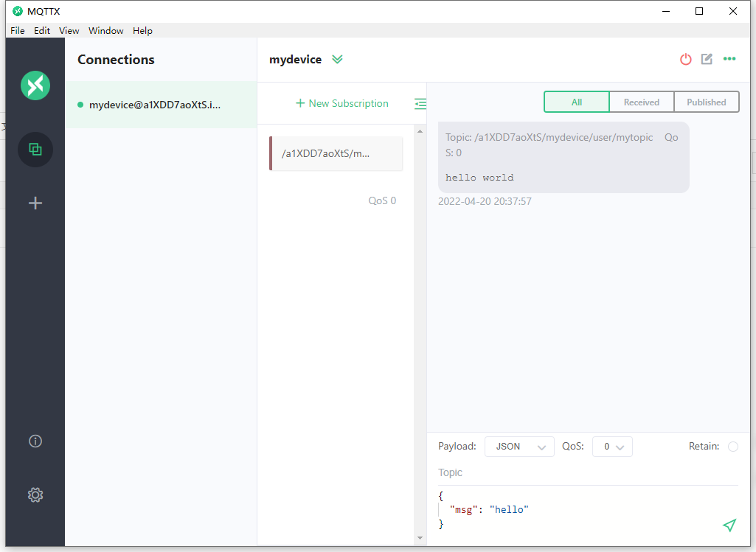Click into the JSON payload editor
This screenshot has height=552, width=756.
[x=578, y=509]
